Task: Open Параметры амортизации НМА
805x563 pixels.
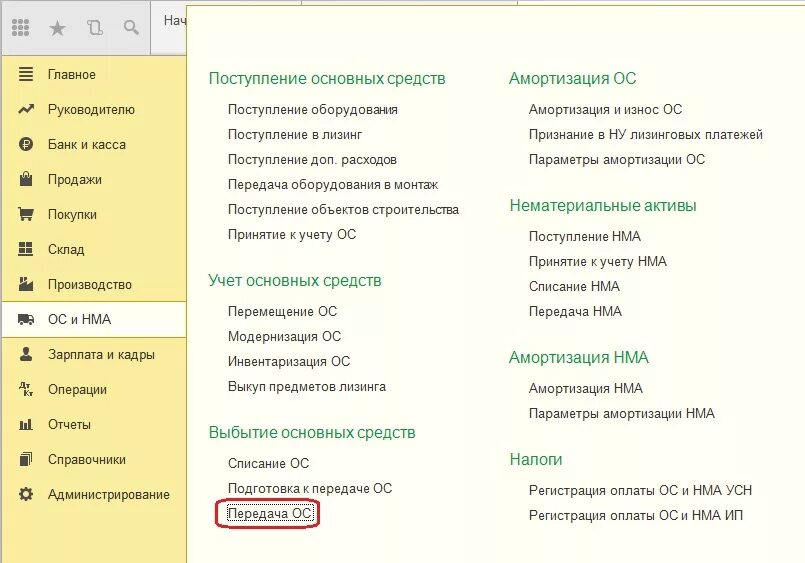Action: pos(622,414)
